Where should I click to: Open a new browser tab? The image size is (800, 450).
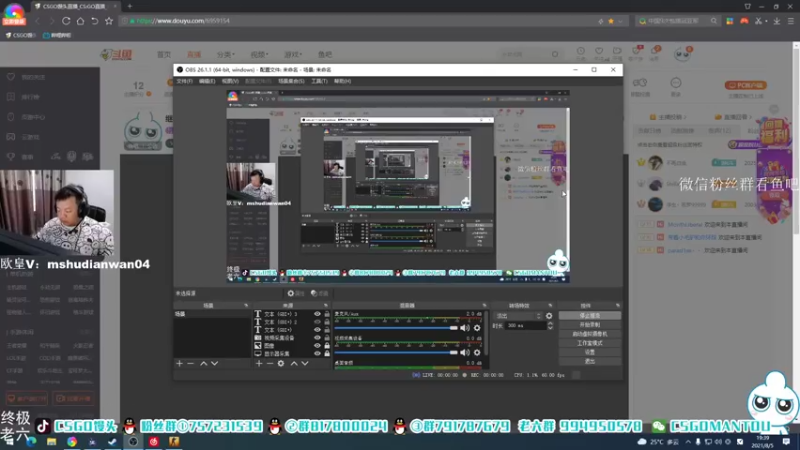130,6
